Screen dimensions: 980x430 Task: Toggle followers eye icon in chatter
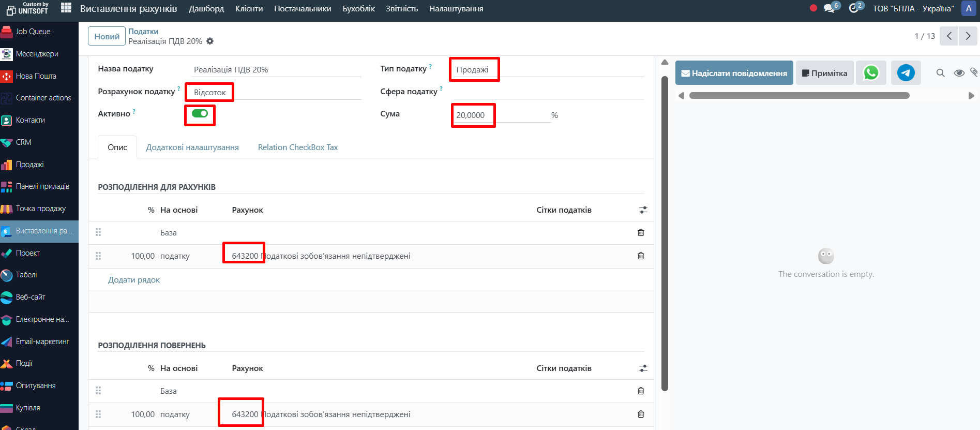tap(959, 73)
